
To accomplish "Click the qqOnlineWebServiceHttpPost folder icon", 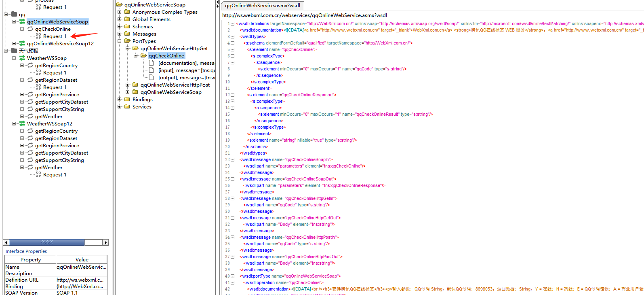I will click(x=135, y=85).
